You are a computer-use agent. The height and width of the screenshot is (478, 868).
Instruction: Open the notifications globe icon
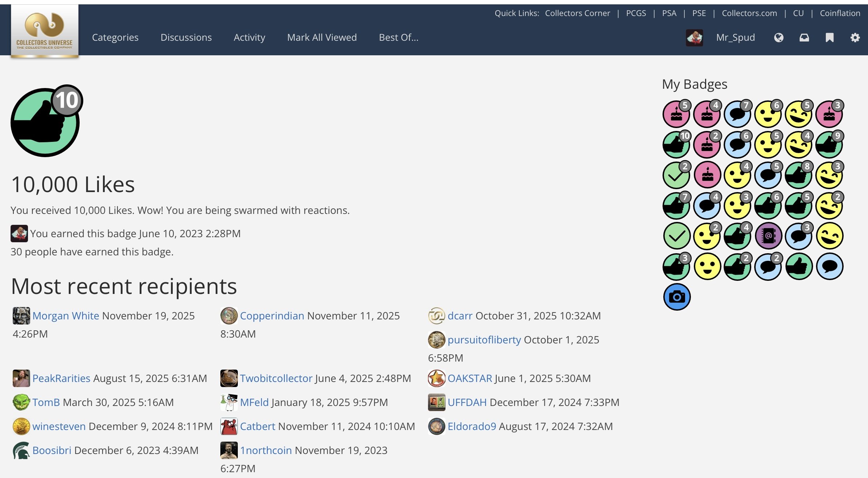click(x=779, y=37)
